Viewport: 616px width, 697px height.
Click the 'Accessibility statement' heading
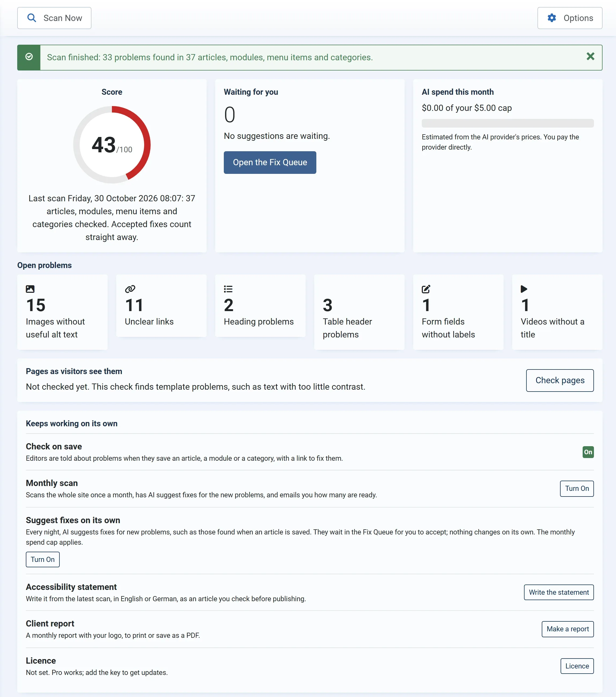(71, 587)
